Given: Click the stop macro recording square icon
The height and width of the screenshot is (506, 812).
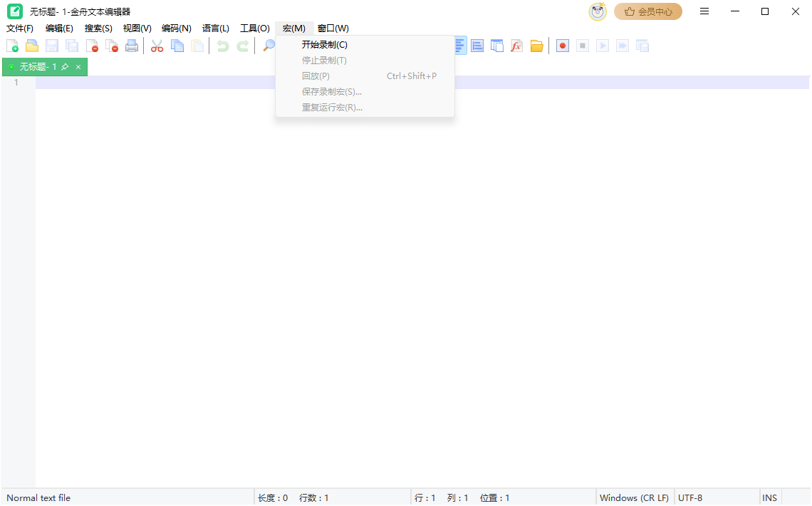Looking at the screenshot, I should click(x=583, y=46).
